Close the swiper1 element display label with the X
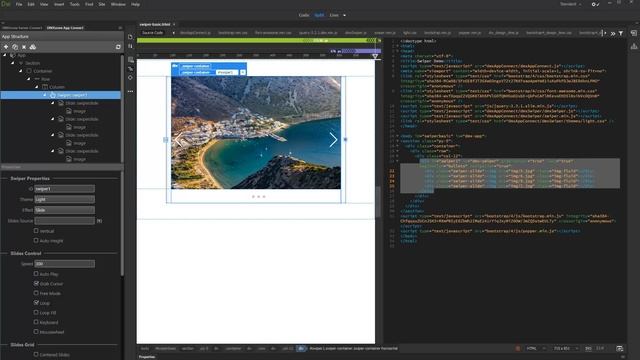Image resolution: width=640 pixels, height=360 pixels. [x=243, y=72]
